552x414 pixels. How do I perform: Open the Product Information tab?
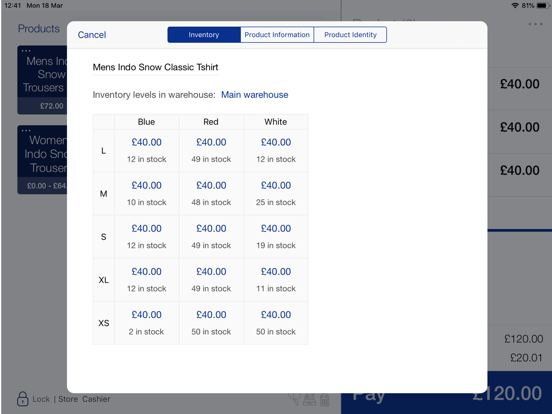click(x=277, y=34)
